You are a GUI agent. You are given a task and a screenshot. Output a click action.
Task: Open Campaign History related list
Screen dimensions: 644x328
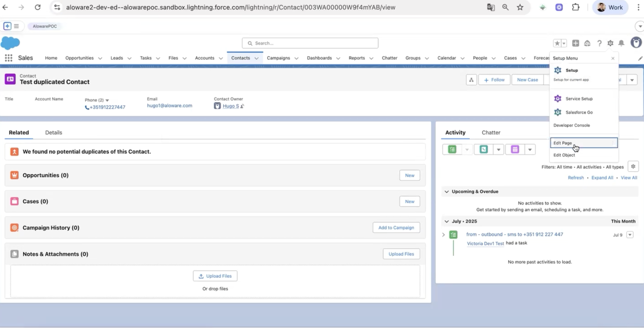tap(51, 228)
